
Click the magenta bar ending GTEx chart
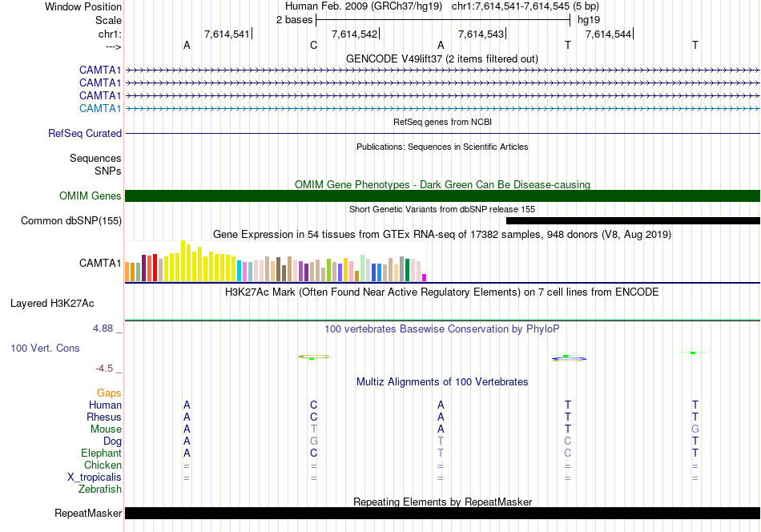(x=425, y=278)
